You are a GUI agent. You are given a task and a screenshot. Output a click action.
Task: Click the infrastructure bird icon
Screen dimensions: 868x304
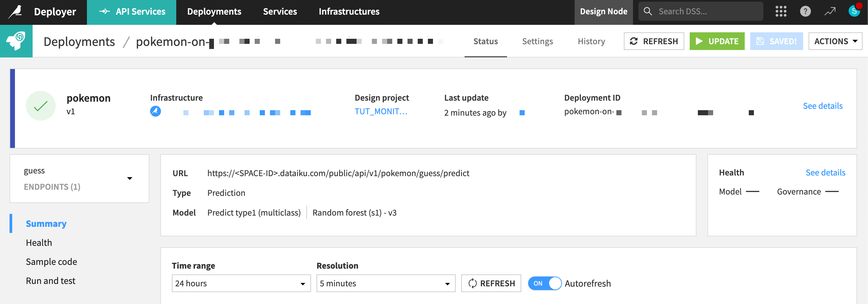click(x=156, y=111)
